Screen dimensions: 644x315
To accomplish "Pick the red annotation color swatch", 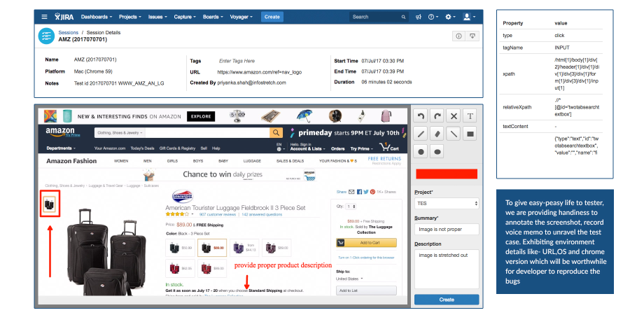I will [x=447, y=174].
